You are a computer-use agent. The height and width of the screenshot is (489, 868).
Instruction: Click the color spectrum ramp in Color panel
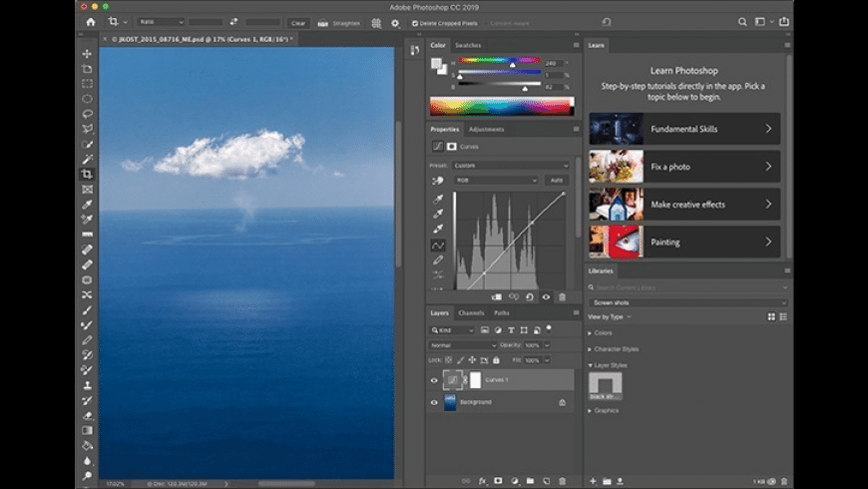click(501, 106)
